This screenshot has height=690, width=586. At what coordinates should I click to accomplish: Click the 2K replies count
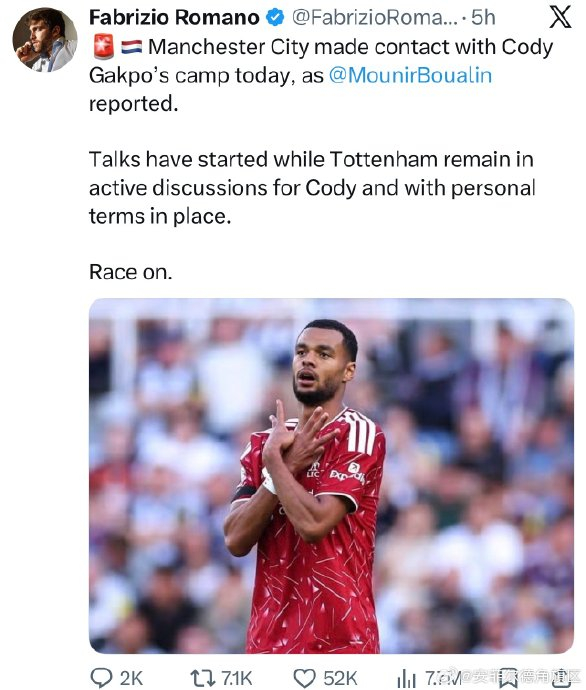(131, 678)
